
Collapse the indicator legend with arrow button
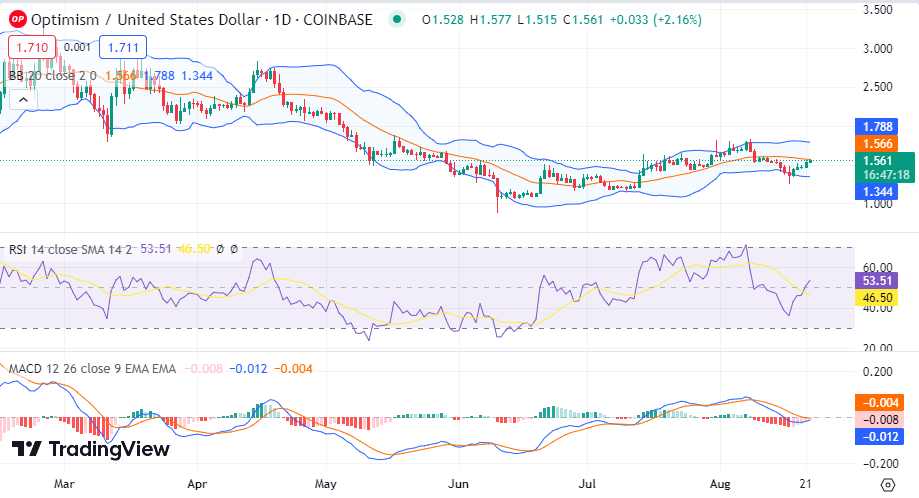[x=23, y=98]
